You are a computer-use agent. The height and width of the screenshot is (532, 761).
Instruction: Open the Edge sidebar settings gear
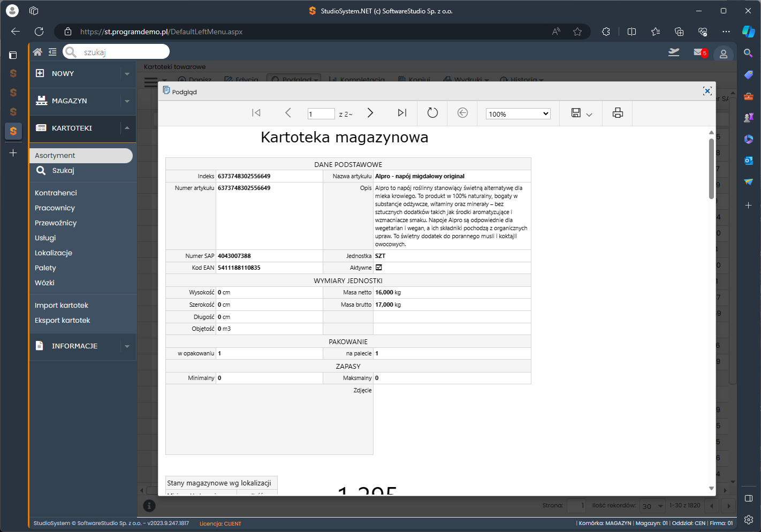pos(748,520)
